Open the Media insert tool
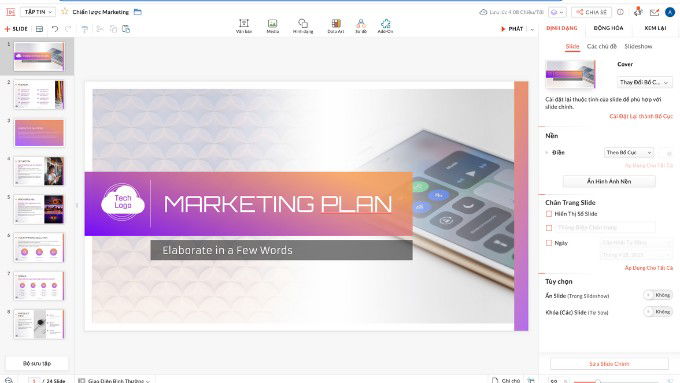The image size is (680, 383). pyautogui.click(x=272, y=26)
